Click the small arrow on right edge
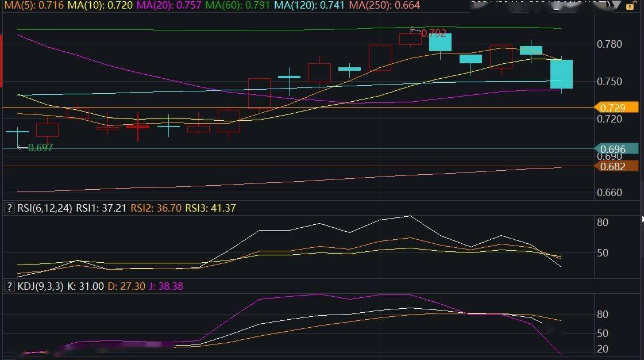Image resolution: width=644 pixels, height=360 pixels. (642, 219)
